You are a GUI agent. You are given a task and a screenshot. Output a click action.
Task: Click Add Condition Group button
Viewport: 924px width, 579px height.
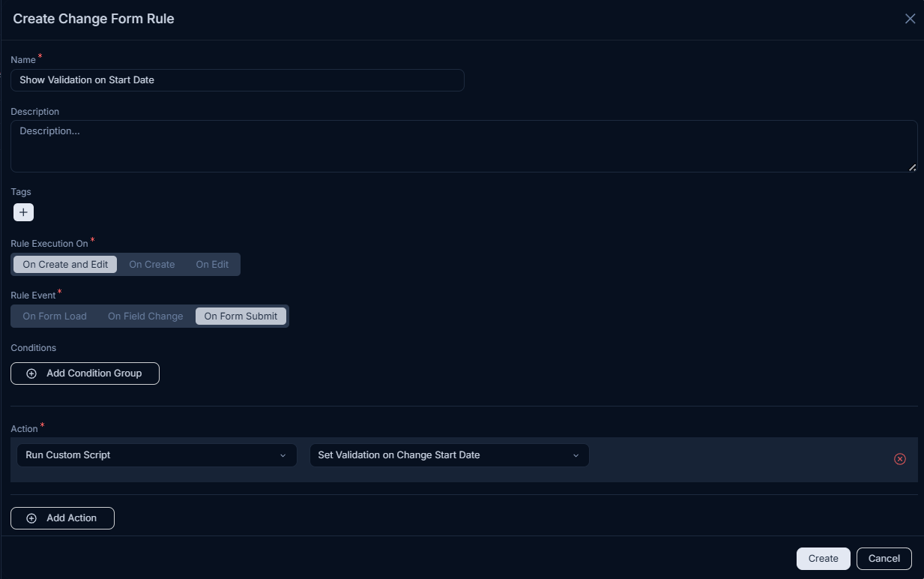click(85, 373)
